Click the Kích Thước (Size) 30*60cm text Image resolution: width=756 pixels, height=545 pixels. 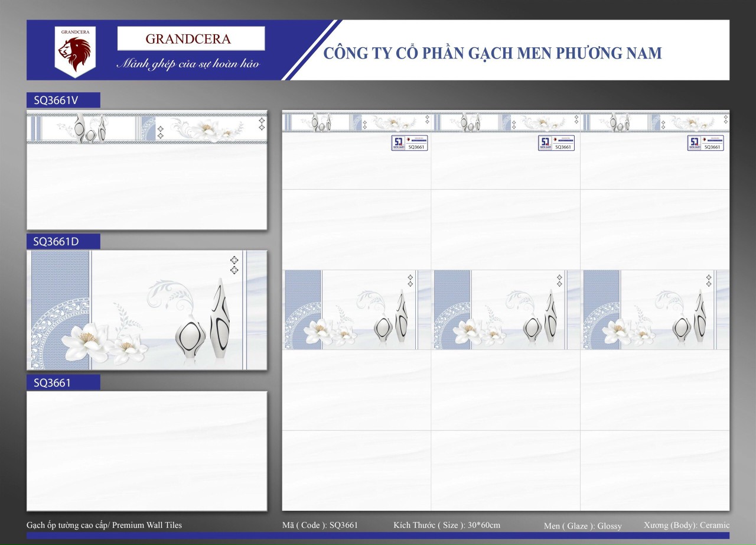447,525
